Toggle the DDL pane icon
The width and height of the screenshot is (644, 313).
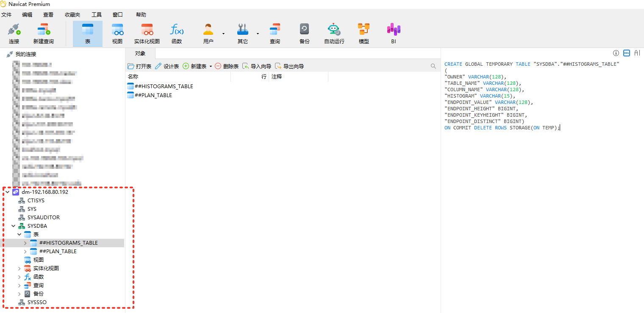626,53
